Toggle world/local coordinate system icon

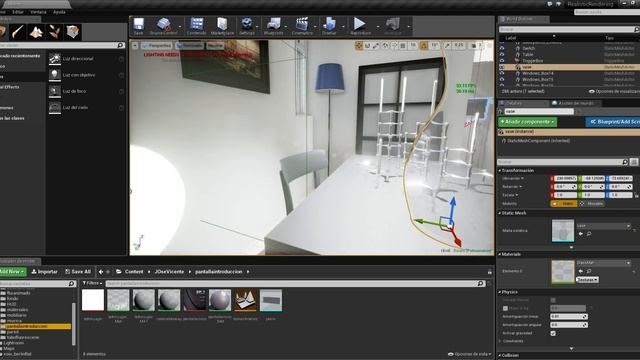pos(385,46)
